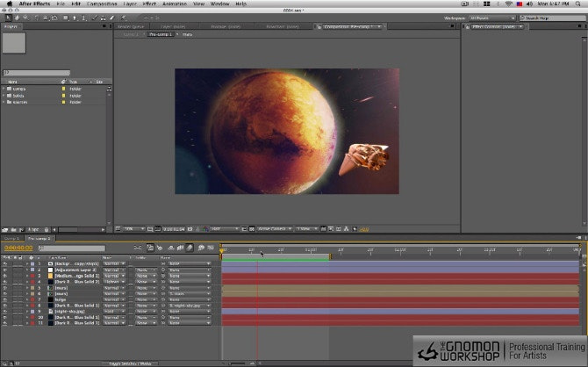588x367 pixels.
Task: Switch to the Render Queue tab
Action: 131,26
